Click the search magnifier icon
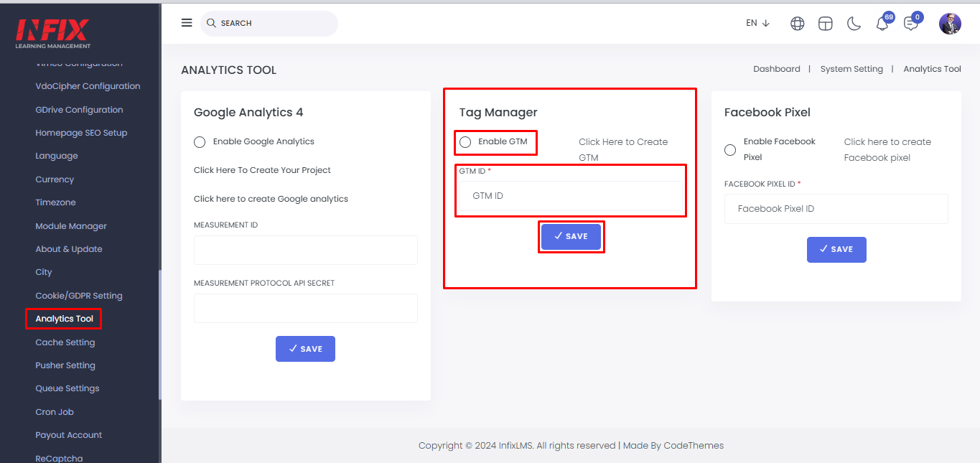This screenshot has height=463, width=980. click(x=211, y=23)
